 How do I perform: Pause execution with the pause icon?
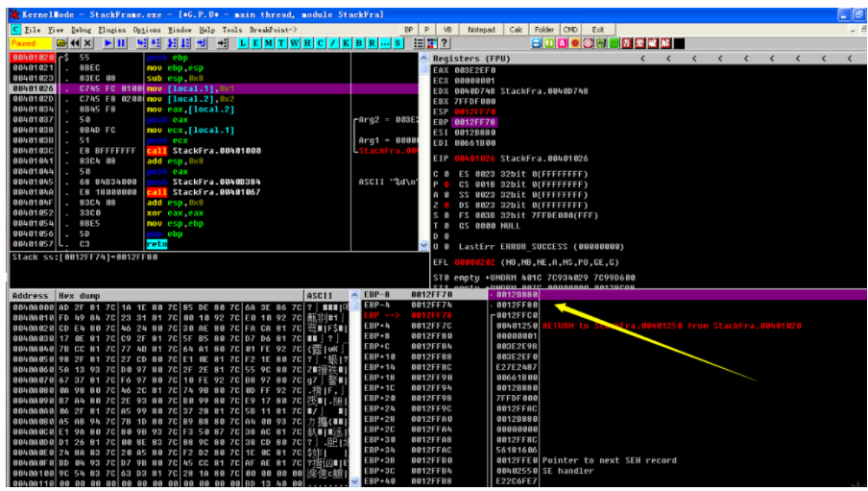pyautogui.click(x=121, y=43)
